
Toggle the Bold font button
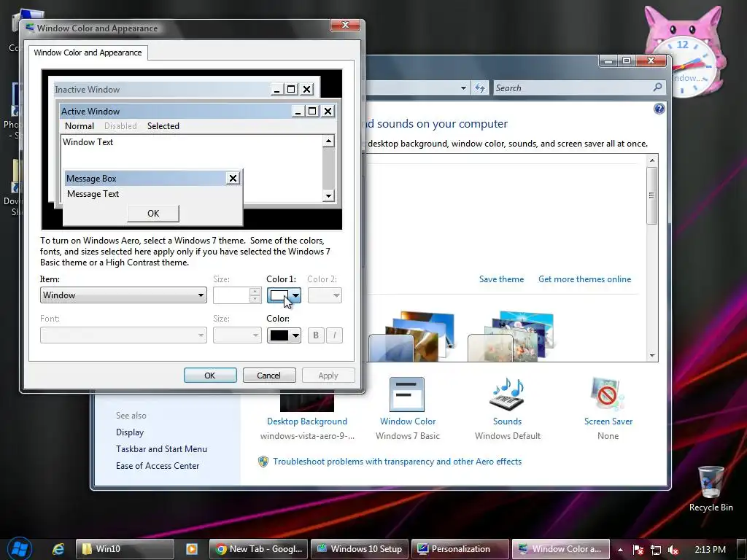click(x=315, y=335)
